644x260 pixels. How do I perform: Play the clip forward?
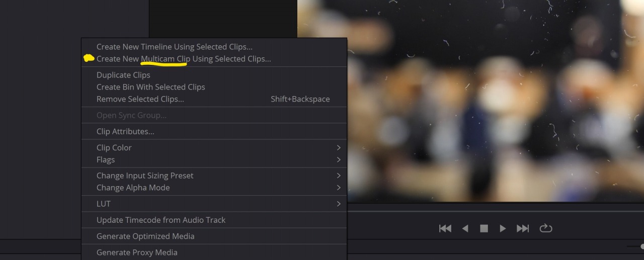click(x=503, y=228)
